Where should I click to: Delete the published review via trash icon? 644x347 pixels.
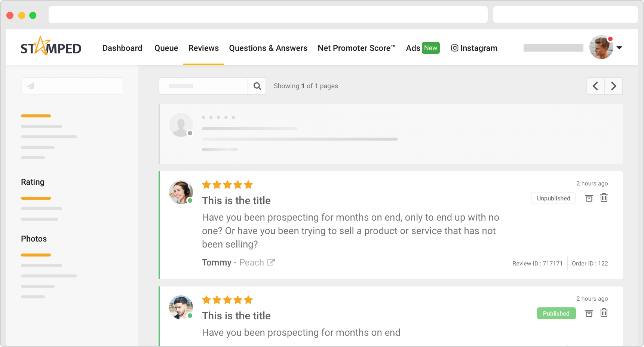(604, 313)
